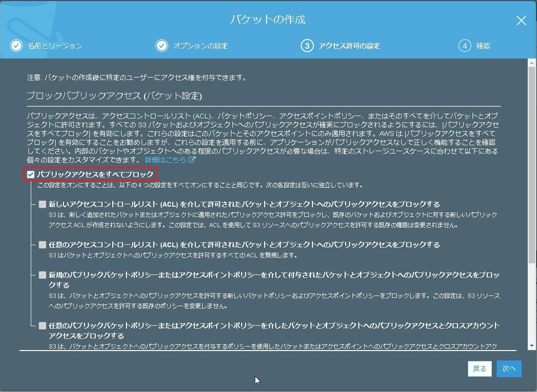Open 詳細はこちら link
Image resolution: width=537 pixels, height=392 pixels.
click(x=165, y=160)
